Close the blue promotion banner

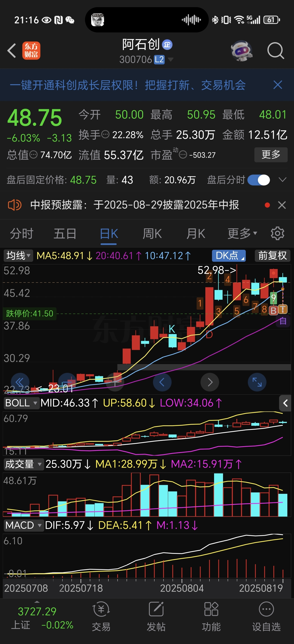click(x=278, y=85)
